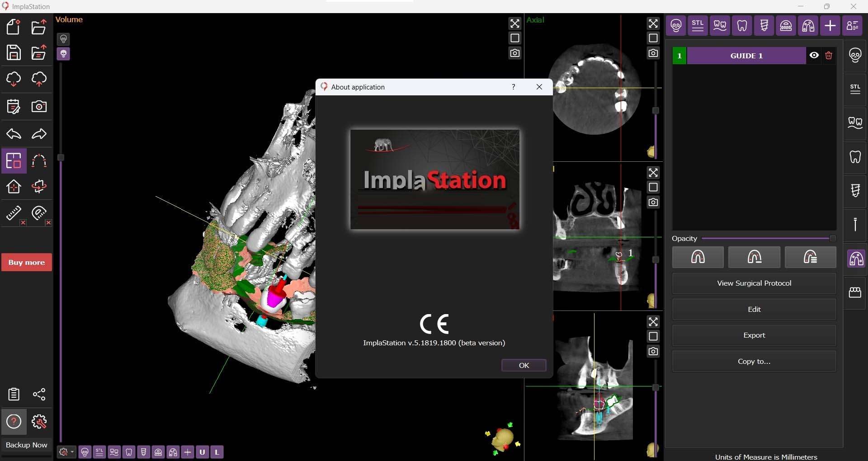Click the cloud download icon
The width and height of the screenshot is (868, 461).
click(x=14, y=80)
